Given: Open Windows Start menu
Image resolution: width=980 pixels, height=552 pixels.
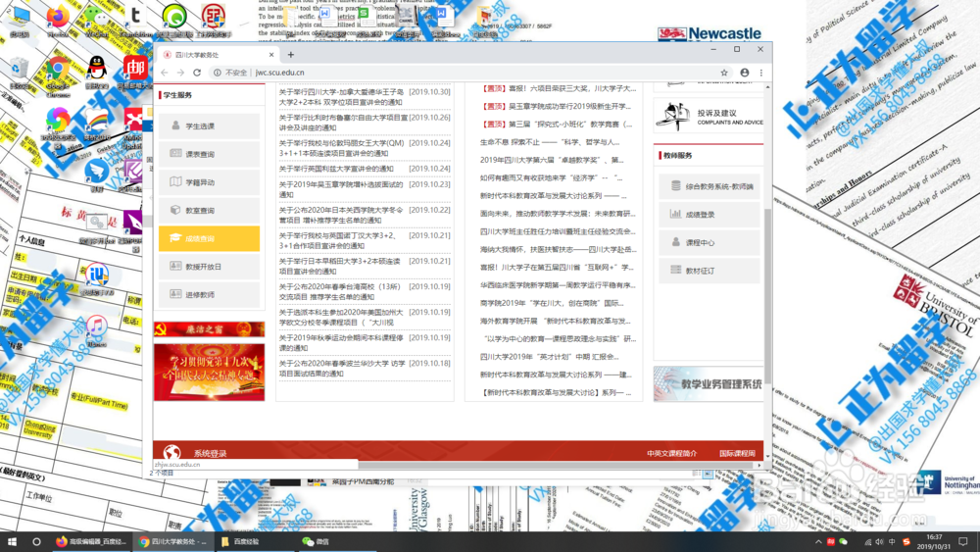Looking at the screenshot, I should pyautogui.click(x=11, y=541).
